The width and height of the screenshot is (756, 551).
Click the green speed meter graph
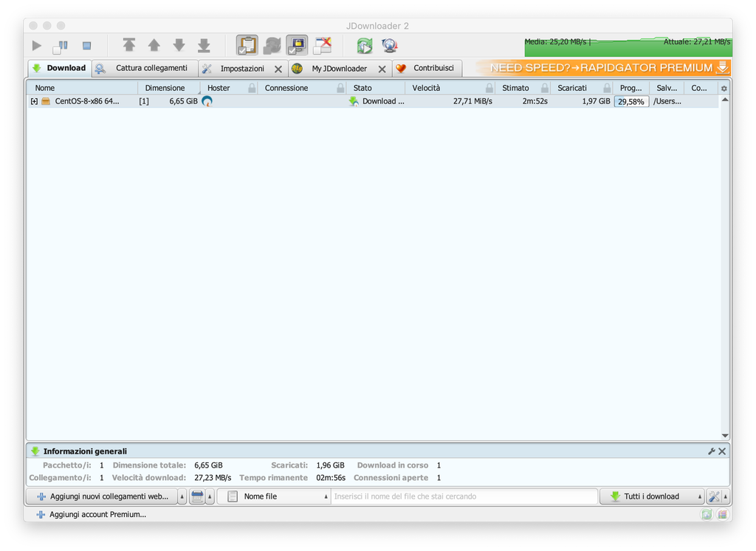point(628,47)
